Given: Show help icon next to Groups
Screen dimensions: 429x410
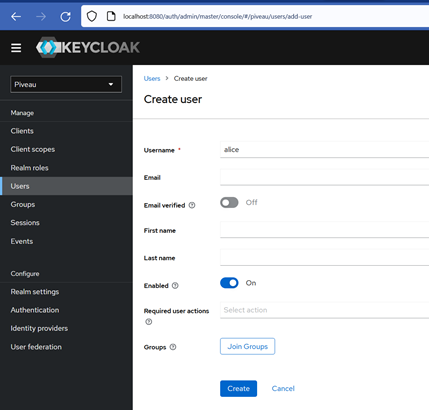Looking at the screenshot, I should (173, 347).
